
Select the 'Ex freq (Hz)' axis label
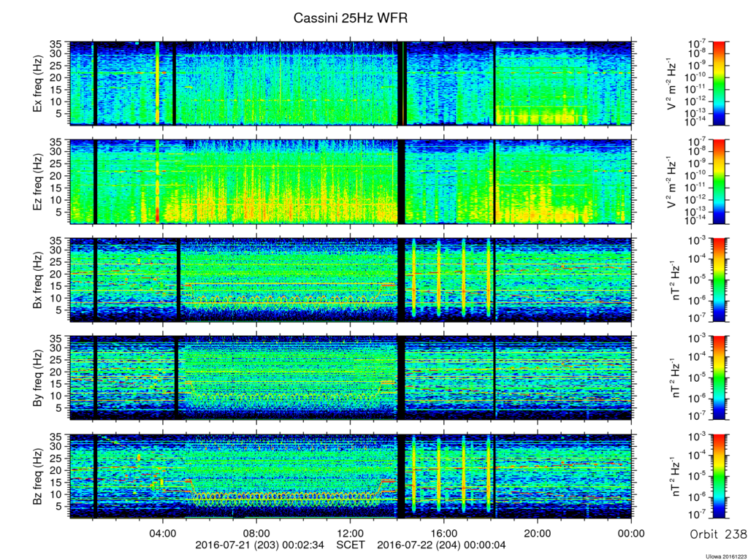pyautogui.click(x=37, y=83)
